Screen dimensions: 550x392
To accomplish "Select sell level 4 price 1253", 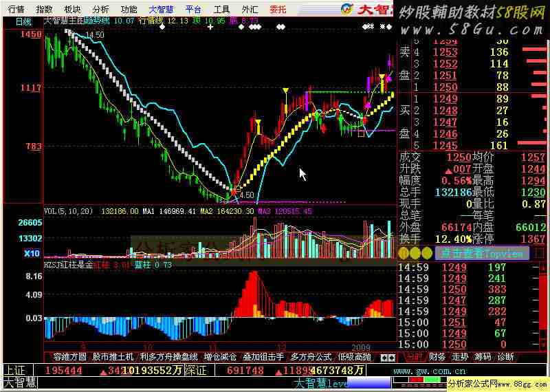I will click(445, 52).
